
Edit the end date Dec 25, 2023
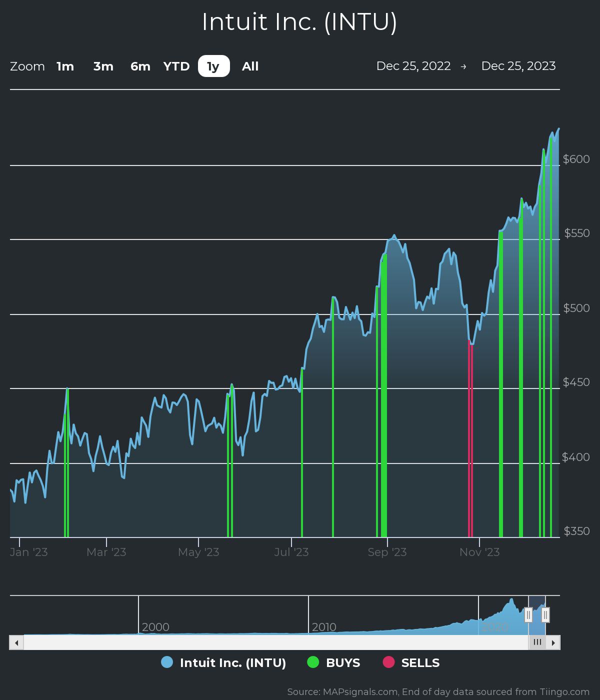point(518,66)
